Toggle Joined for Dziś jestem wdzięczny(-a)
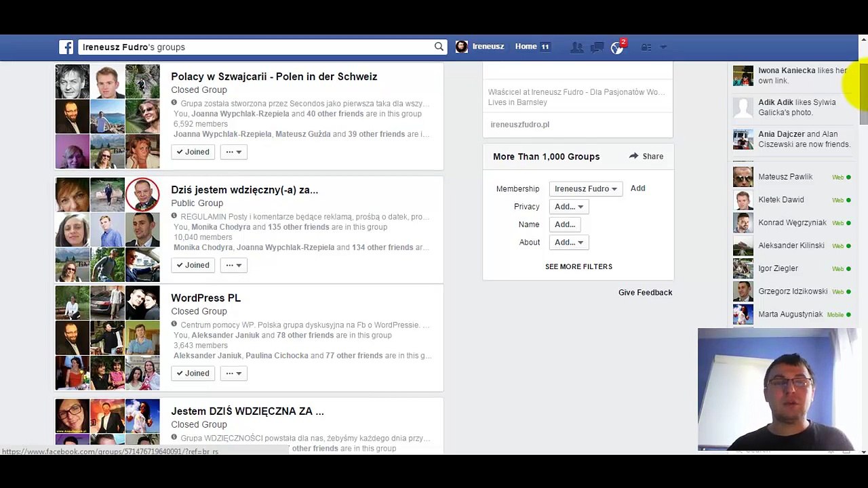Screen dimensions: 868x488 pyautogui.click(x=193, y=265)
